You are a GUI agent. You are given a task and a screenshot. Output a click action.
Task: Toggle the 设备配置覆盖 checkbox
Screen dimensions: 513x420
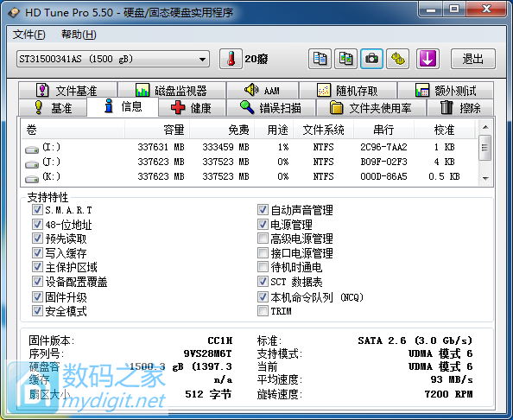[x=37, y=282]
